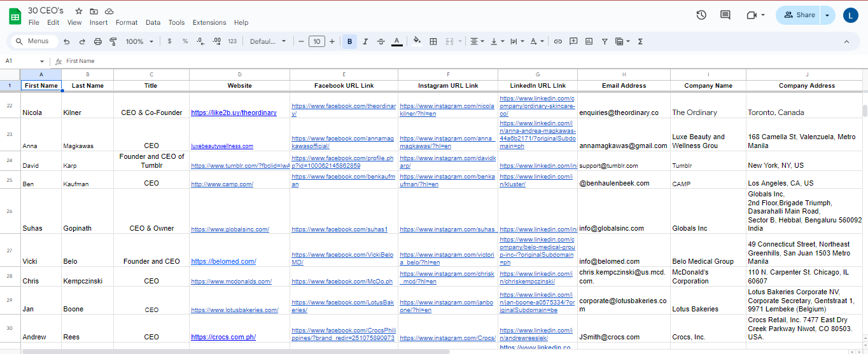Undo the last action
Image resolution: width=868 pixels, height=354 pixels.
67,41
